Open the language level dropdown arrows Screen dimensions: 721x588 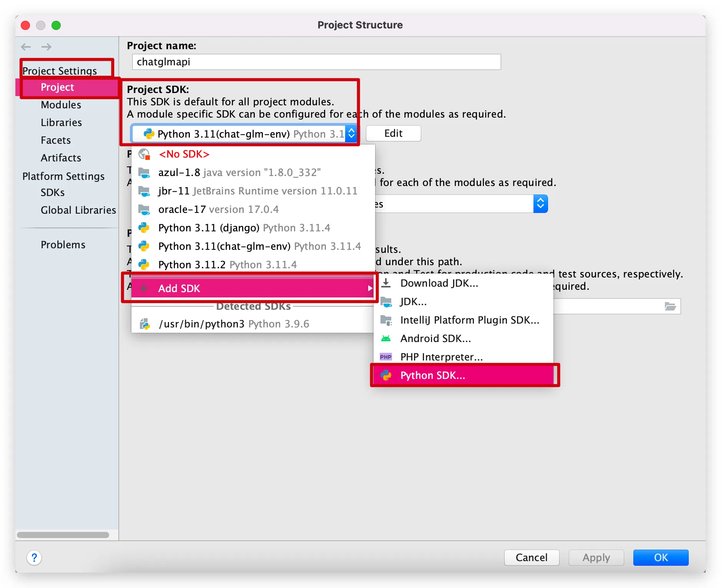pos(540,204)
